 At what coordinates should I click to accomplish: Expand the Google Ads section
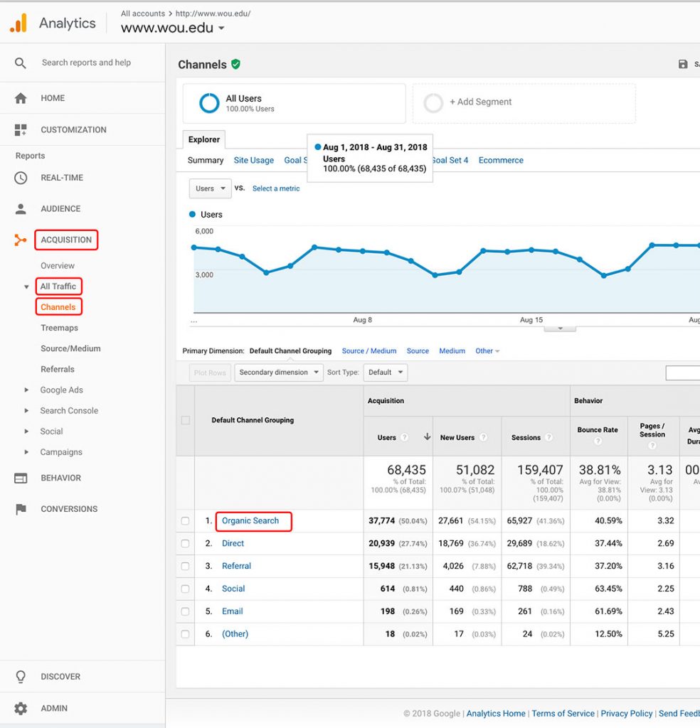(x=26, y=390)
